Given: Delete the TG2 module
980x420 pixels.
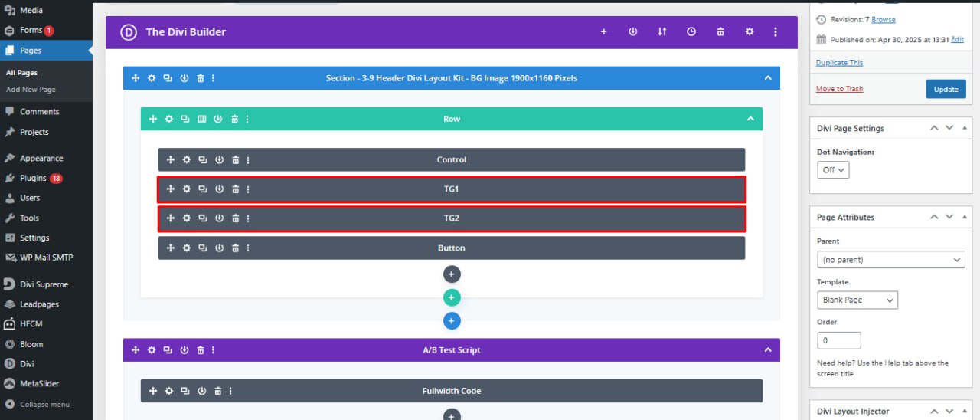Looking at the screenshot, I should [236, 218].
